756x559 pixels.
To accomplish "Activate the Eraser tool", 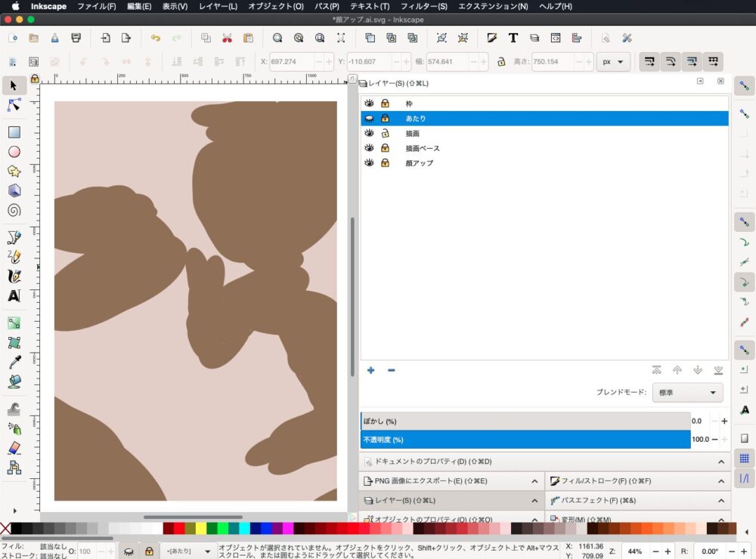I will 14,449.
